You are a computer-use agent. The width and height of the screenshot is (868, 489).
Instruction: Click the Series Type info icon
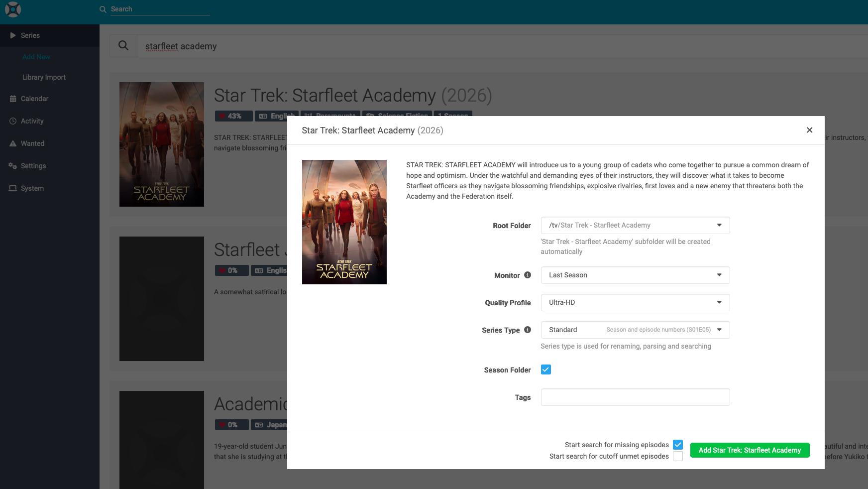tap(528, 330)
